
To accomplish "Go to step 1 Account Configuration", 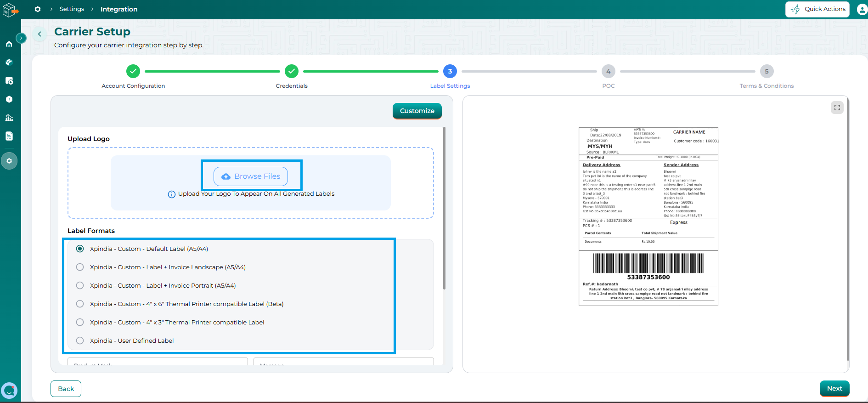I will pyautogui.click(x=133, y=71).
